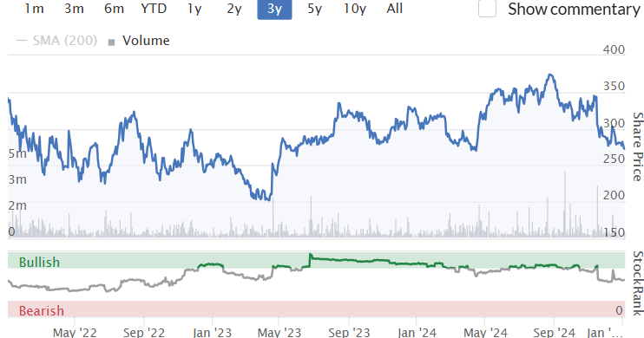Show All available price history
The height and width of the screenshot is (338, 644).
pyautogui.click(x=395, y=8)
